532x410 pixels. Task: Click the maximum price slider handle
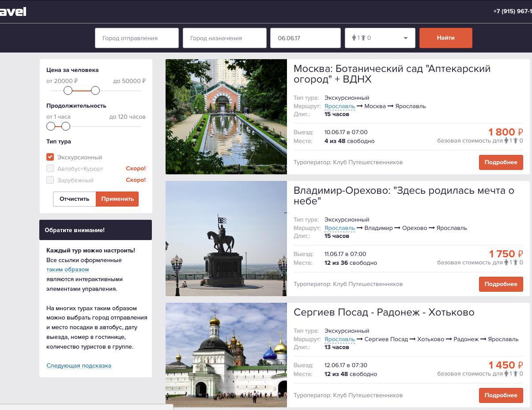[x=95, y=90]
